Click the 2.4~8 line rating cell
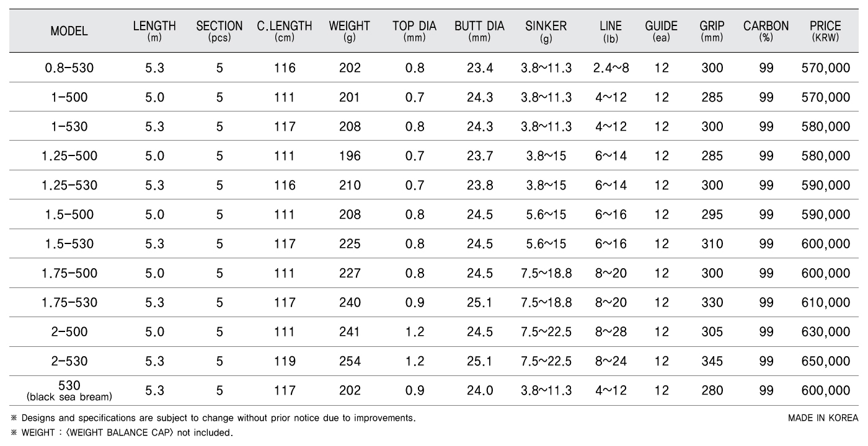868x446 pixels. point(611,68)
